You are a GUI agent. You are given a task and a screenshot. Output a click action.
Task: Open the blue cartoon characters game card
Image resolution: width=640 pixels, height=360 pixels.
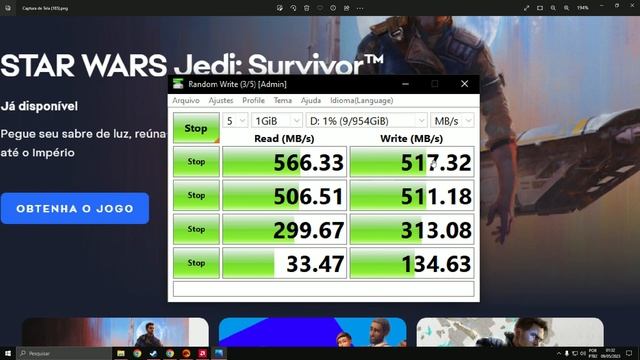tap(313, 332)
